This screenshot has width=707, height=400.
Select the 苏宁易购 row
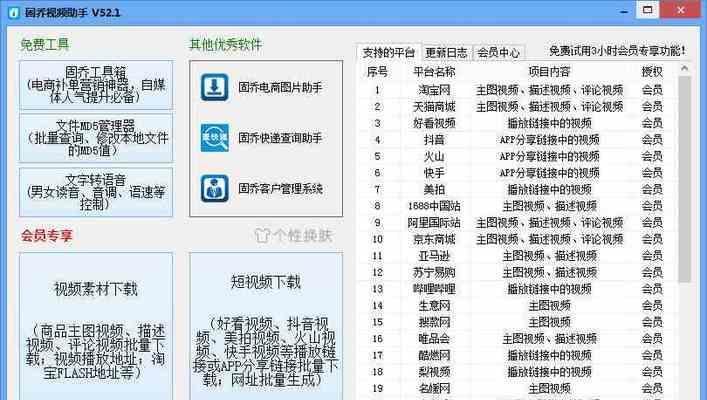coord(518,272)
